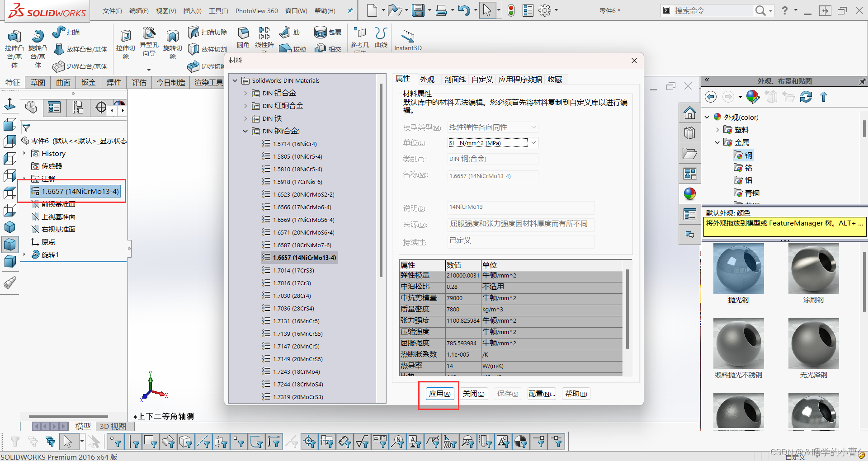Screen dimensions: 868x461
Task: Open the Hole Wizard (异型孔向导) tool
Action: tap(149, 41)
